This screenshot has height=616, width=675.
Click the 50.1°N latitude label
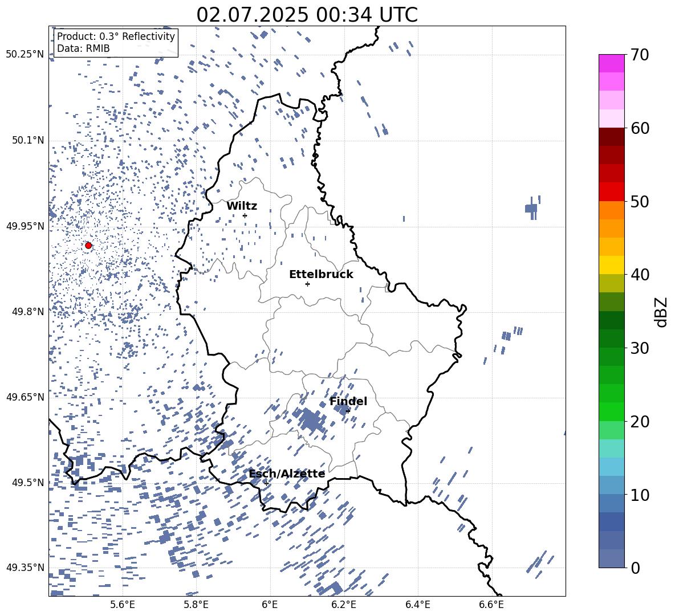click(x=28, y=140)
